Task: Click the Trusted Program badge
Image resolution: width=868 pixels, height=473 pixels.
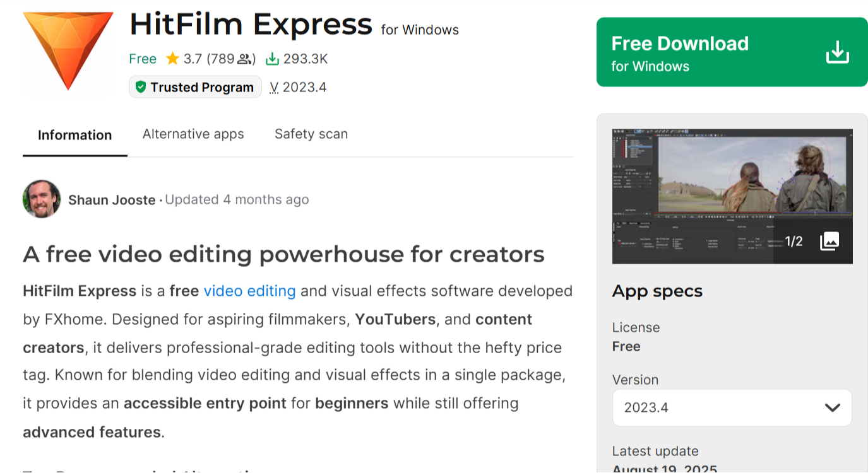Action: click(x=195, y=87)
